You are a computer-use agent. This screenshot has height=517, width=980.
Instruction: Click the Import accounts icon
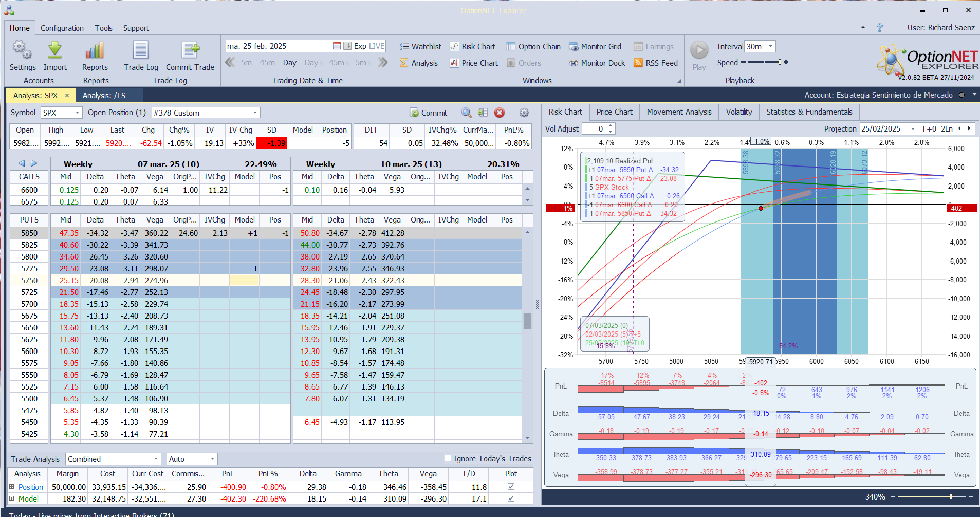pos(55,50)
